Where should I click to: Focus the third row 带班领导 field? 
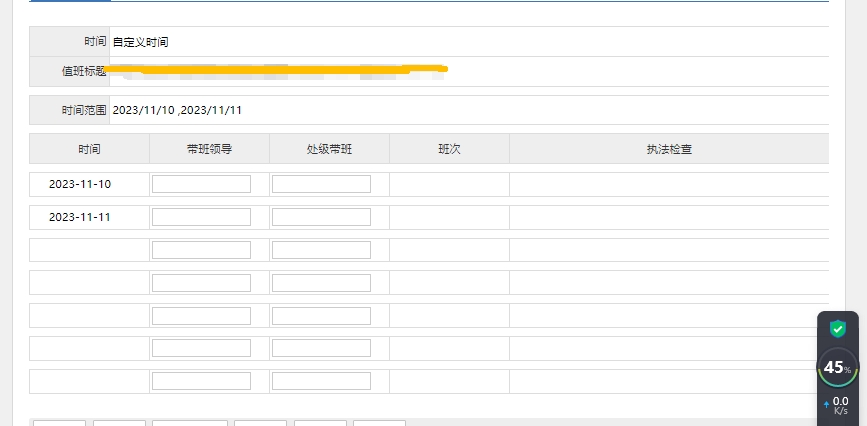[x=201, y=250]
